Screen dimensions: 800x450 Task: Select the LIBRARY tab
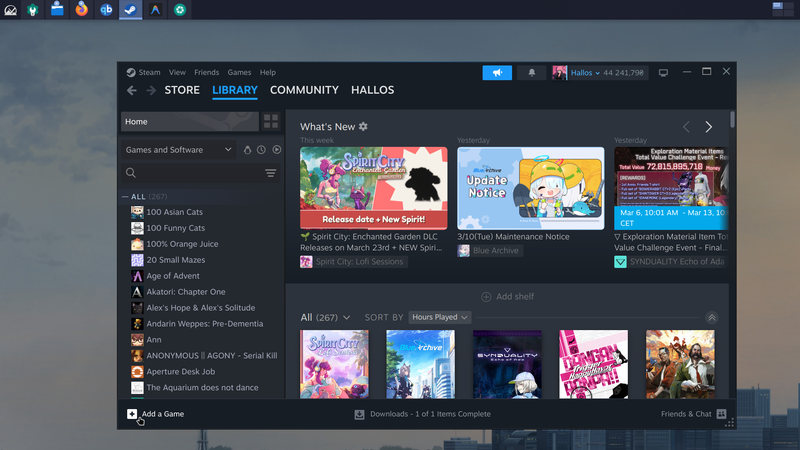[235, 90]
